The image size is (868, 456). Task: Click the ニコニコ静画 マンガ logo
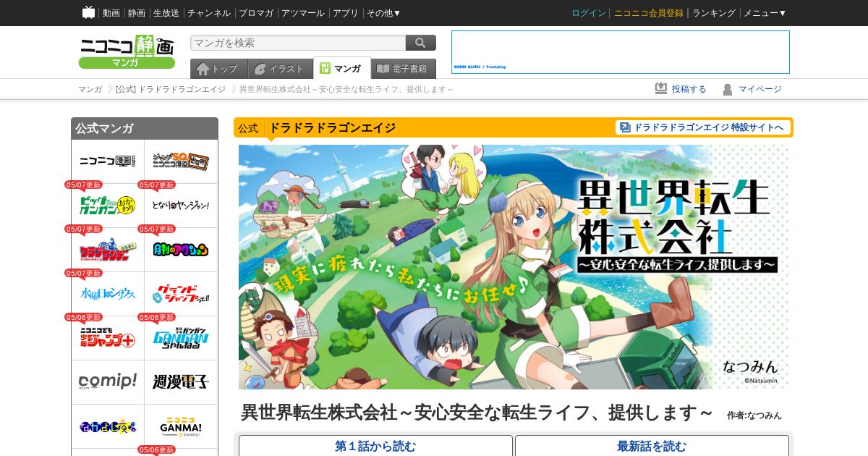pyautogui.click(x=127, y=51)
